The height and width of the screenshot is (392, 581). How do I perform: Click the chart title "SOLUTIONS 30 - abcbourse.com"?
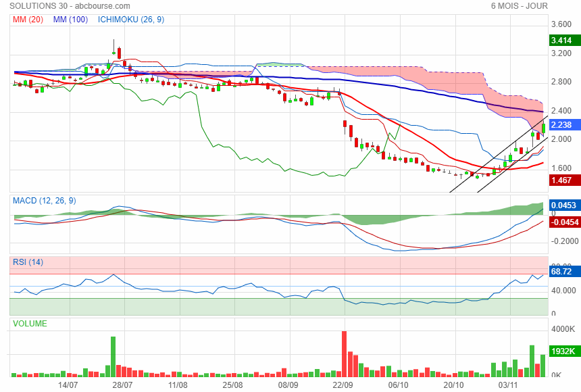(70, 6)
